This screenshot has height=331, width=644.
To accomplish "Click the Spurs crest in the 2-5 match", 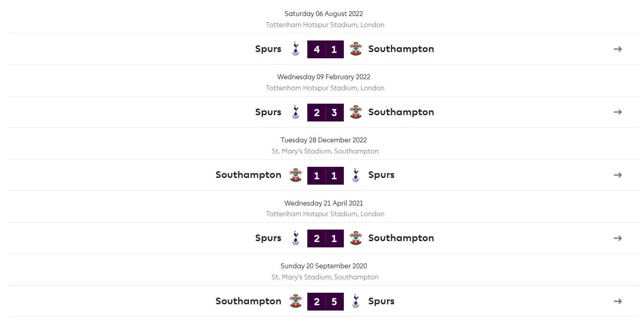I will [356, 301].
